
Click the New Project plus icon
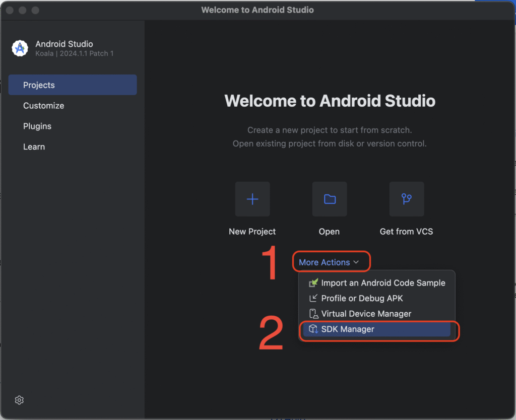point(252,199)
